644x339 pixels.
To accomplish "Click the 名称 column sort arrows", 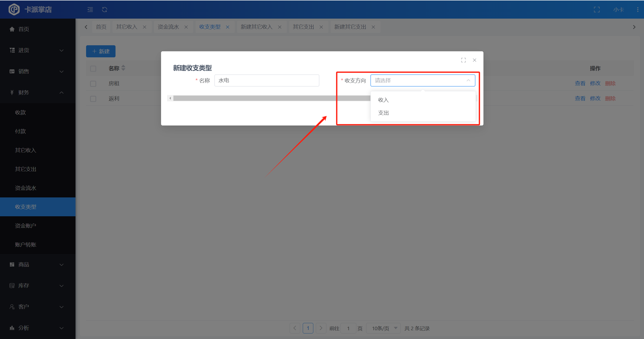I will tap(123, 68).
